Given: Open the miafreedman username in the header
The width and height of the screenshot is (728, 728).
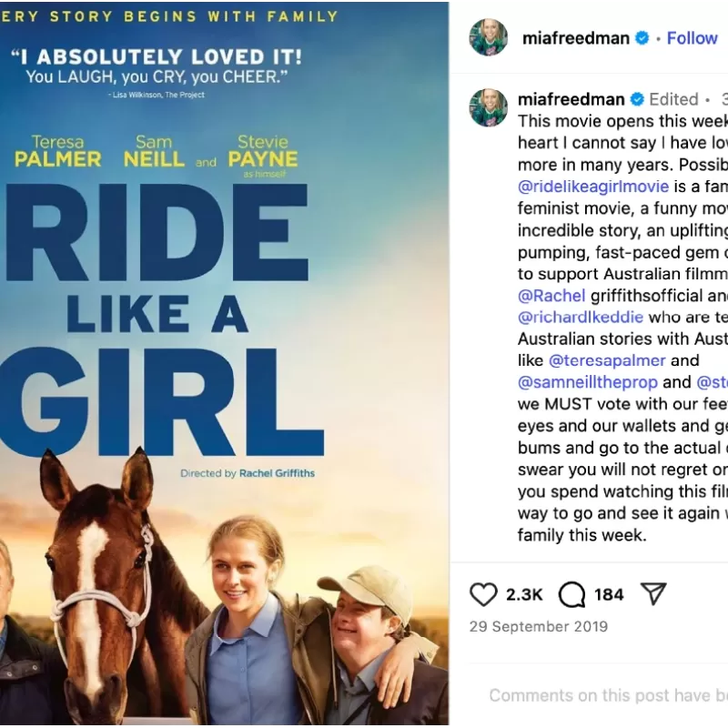Looking at the screenshot, I should tap(576, 38).
